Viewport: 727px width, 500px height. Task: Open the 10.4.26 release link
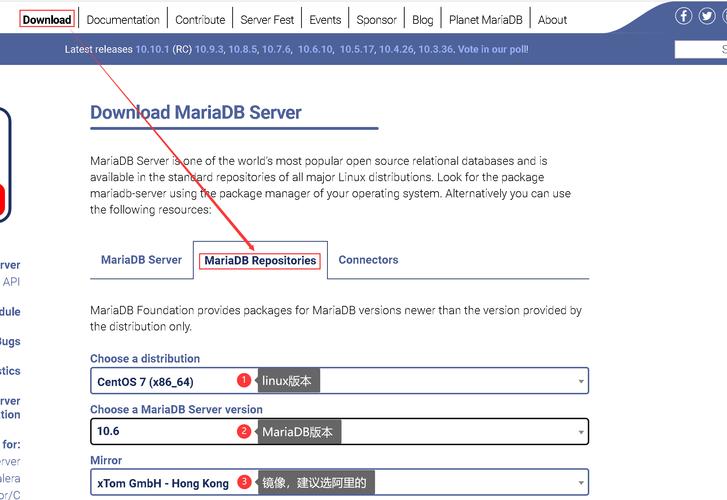pos(396,49)
